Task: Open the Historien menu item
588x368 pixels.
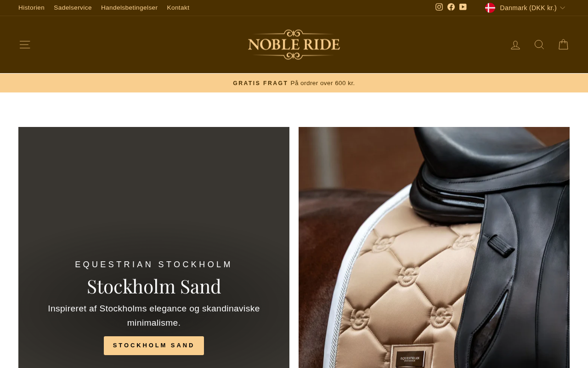Action: point(31,8)
